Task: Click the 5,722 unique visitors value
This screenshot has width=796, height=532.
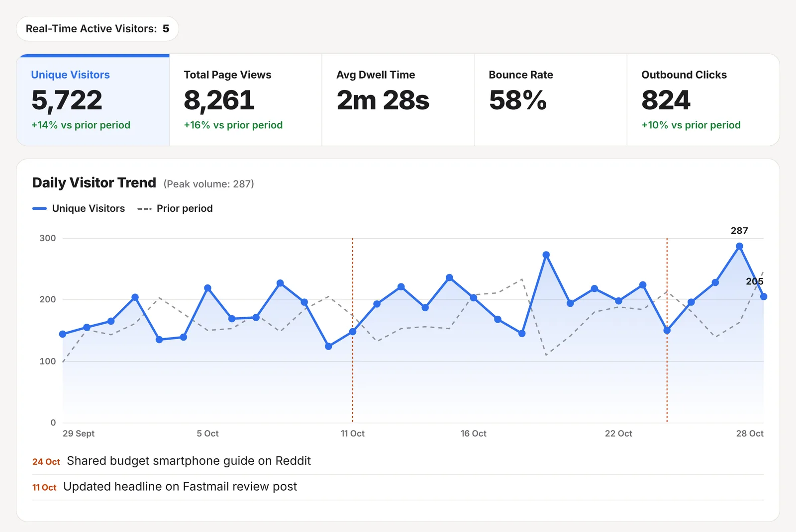Action: click(67, 100)
